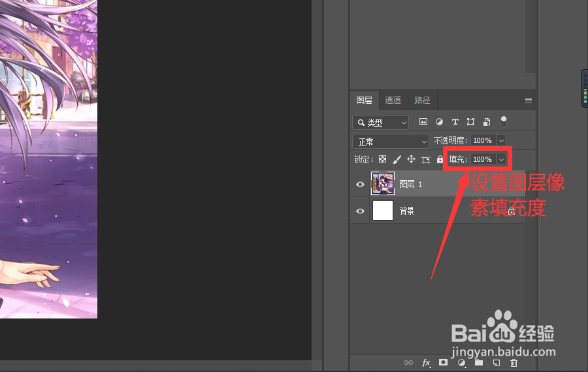Screen dimensions: 588x372
Task: Filter layers by smart object icon
Action: click(x=486, y=122)
